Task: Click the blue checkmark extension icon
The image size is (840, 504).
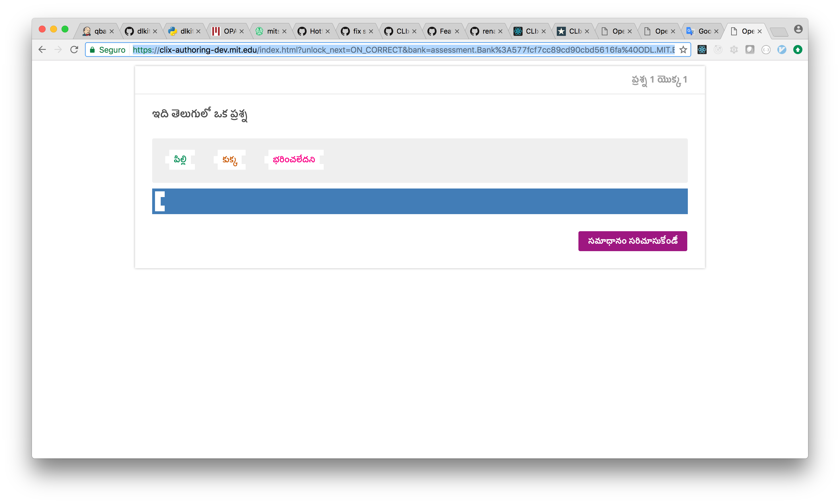Action: pyautogui.click(x=782, y=50)
